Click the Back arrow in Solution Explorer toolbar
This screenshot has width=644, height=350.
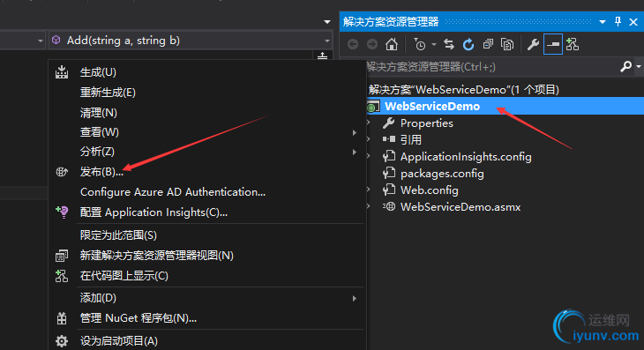353,44
